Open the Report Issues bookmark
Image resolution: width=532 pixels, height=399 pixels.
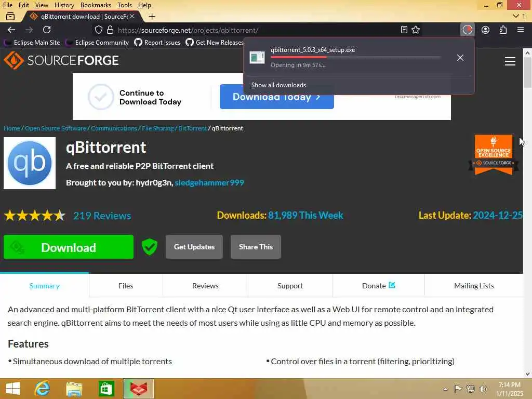click(x=157, y=43)
